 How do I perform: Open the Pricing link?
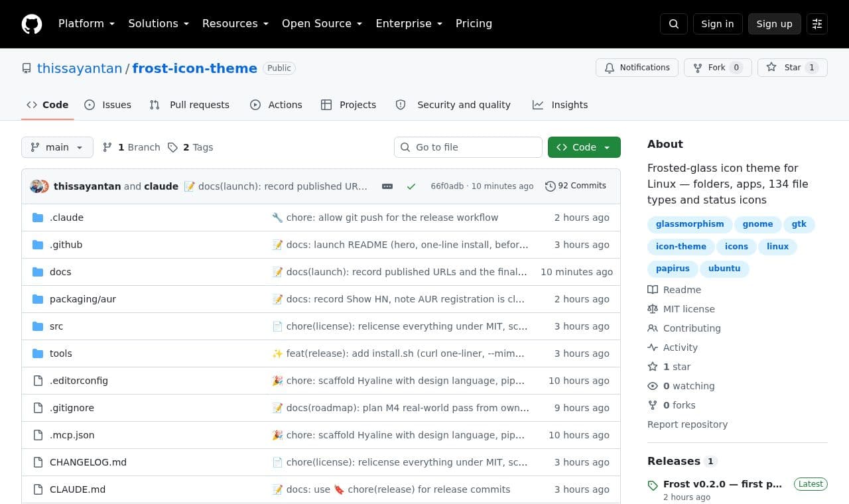[474, 24]
